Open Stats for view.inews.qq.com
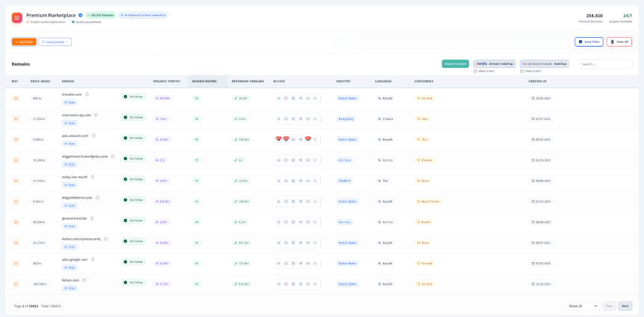 (x=69, y=123)
